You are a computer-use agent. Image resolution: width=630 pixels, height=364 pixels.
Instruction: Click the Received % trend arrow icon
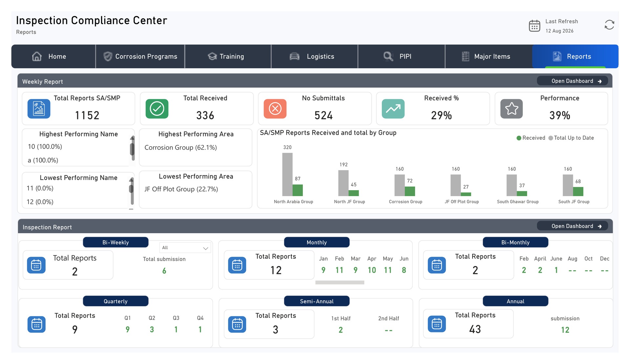pos(393,109)
